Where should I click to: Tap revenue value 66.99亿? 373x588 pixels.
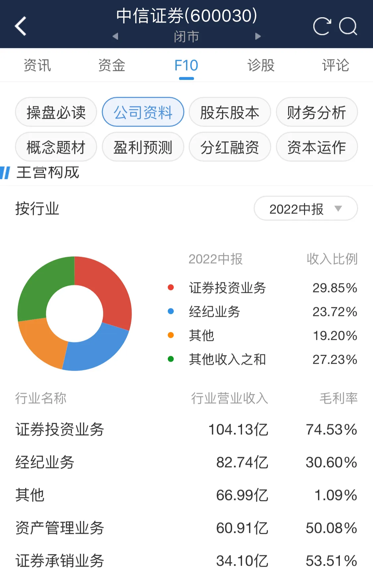pyautogui.click(x=242, y=495)
